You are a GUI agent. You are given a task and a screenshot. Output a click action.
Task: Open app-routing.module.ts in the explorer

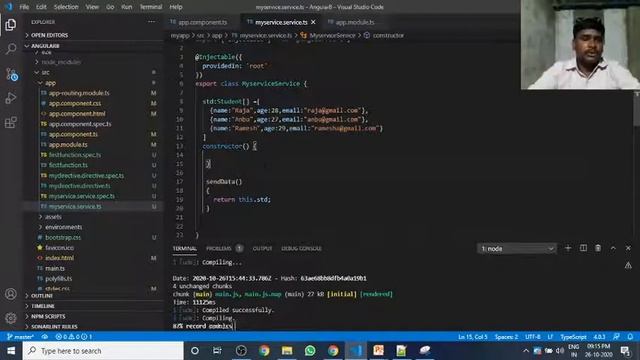coord(79,93)
